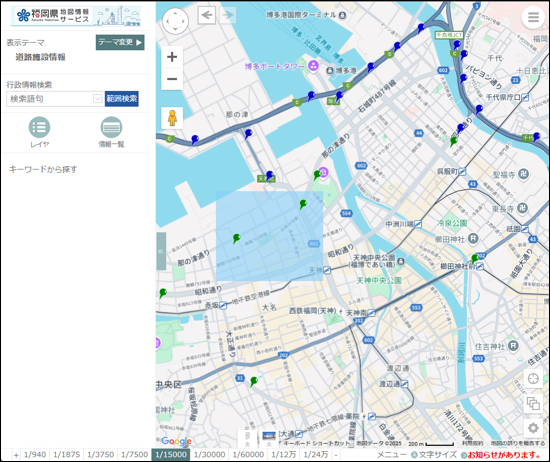Click the キーボード ショートカット link
This screenshot has height=462, width=550.
[x=317, y=443]
